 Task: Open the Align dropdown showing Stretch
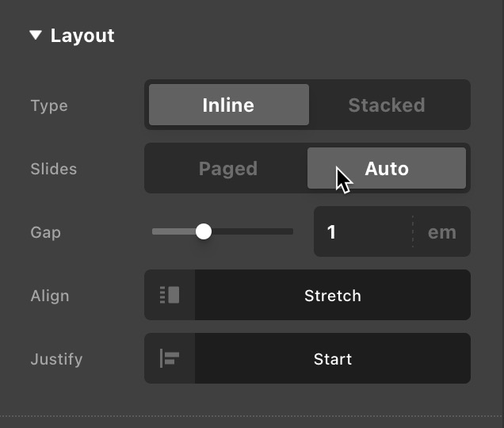(332, 296)
